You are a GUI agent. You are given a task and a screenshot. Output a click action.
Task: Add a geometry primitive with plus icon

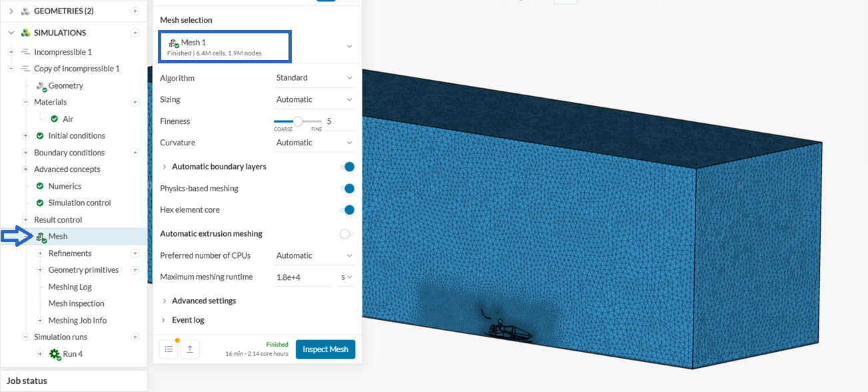point(135,270)
